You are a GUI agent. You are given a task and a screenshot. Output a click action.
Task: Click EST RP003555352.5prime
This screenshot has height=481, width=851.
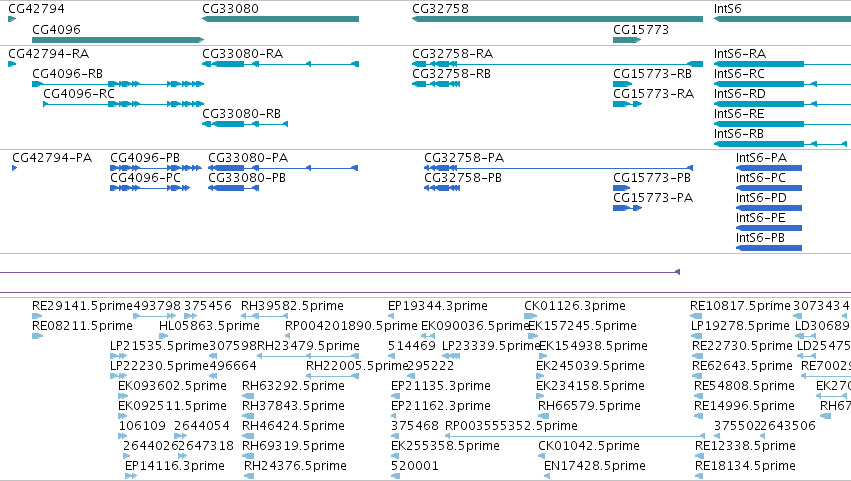pyautogui.click(x=511, y=426)
